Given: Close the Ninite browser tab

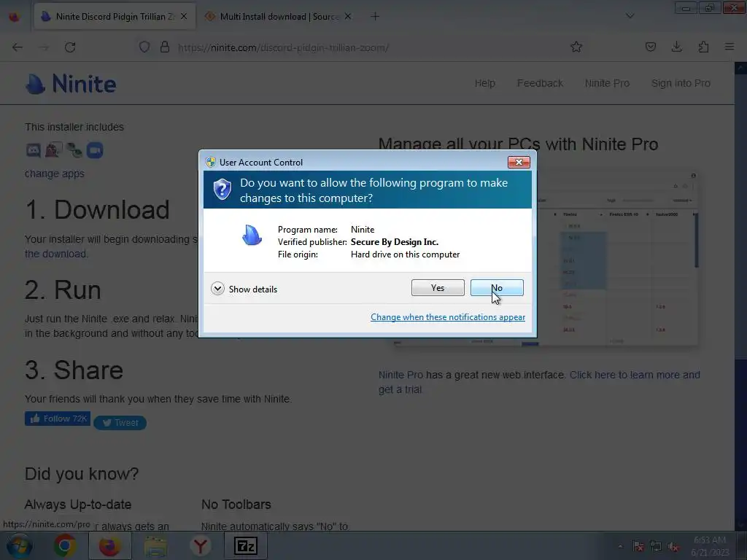Looking at the screenshot, I should [x=184, y=17].
